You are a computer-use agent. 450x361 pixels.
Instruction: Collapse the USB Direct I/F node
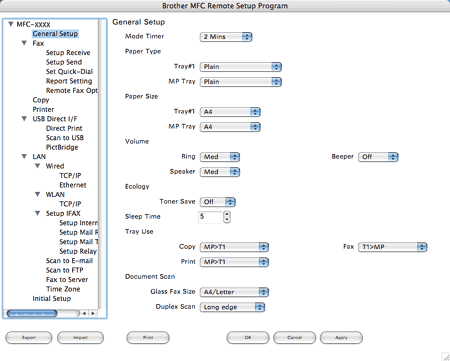(x=24, y=119)
